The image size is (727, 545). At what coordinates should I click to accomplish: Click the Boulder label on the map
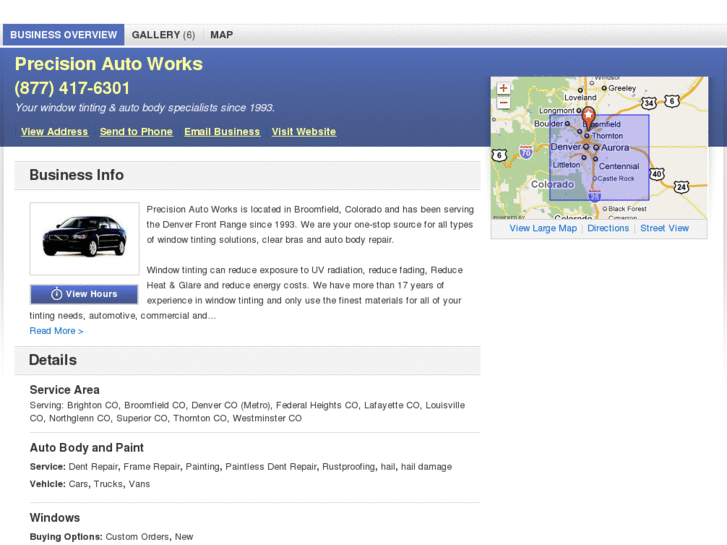(x=548, y=124)
